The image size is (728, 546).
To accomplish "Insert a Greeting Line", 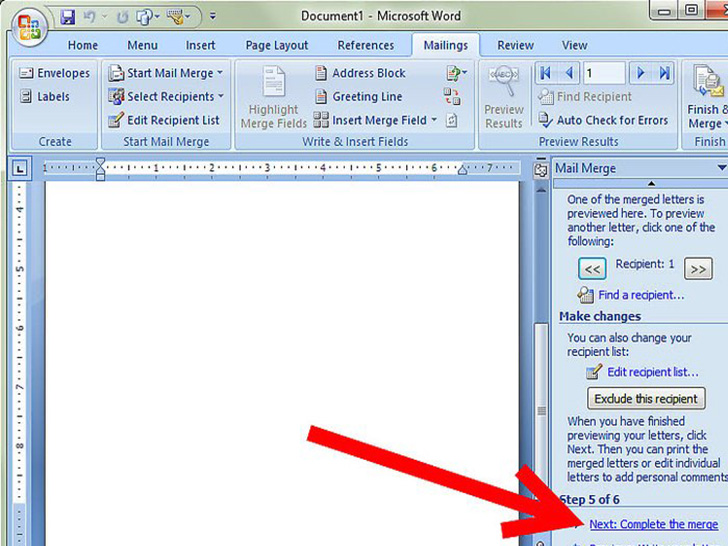I will (358, 97).
